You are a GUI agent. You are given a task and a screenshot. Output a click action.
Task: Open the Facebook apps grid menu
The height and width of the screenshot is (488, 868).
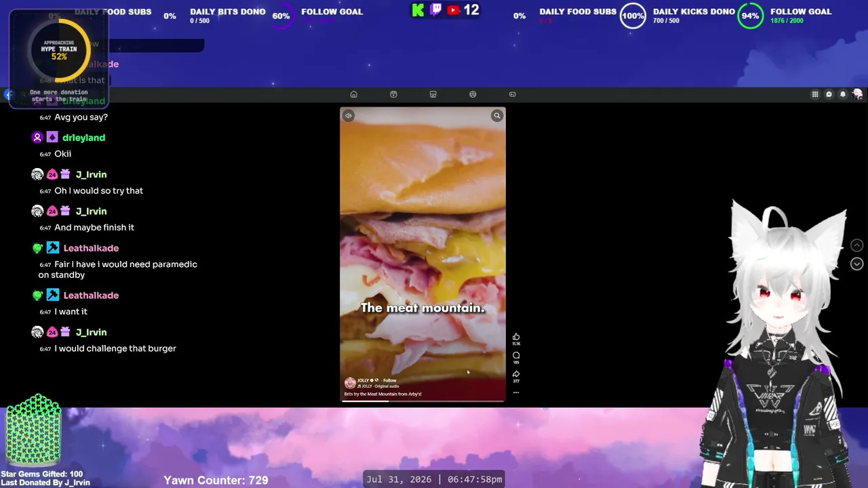click(x=815, y=94)
